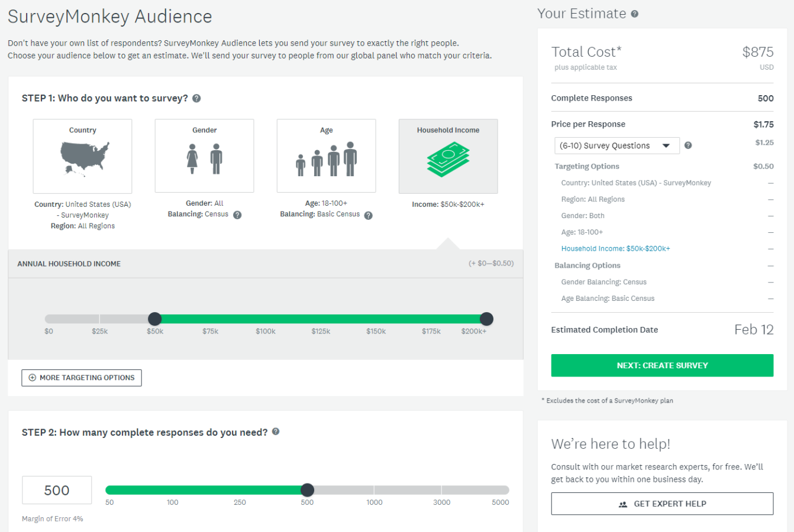The width and height of the screenshot is (794, 532).
Task: Click the $150k label on income slider
Action: (x=376, y=332)
